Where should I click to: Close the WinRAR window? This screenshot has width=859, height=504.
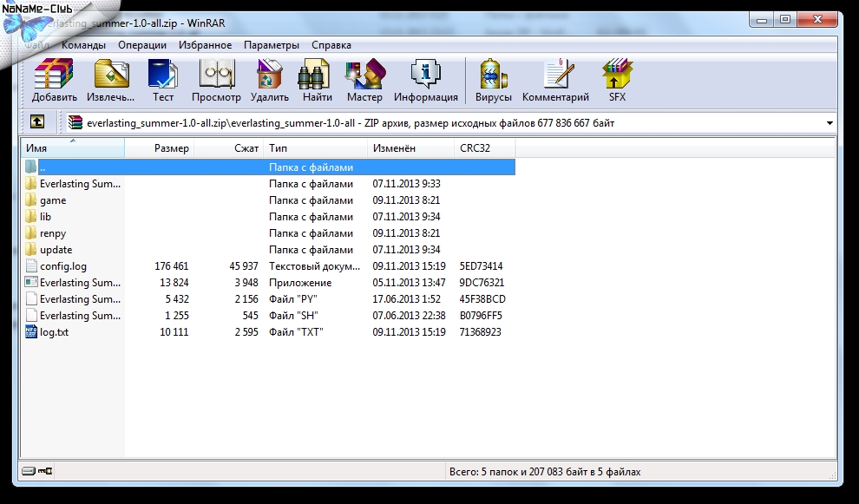click(817, 20)
